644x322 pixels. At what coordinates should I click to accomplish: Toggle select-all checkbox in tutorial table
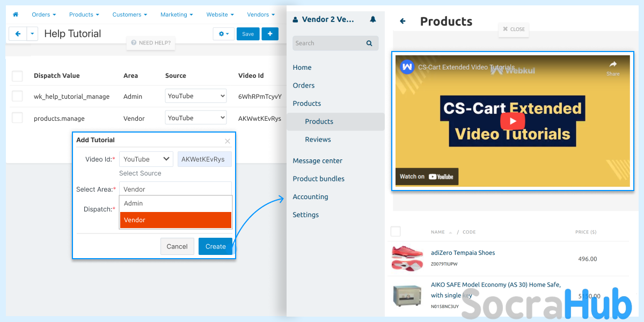point(17,76)
